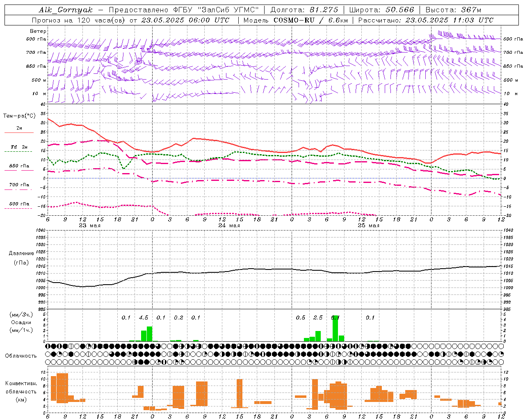
Task: Click the tallest green precipitation bar
Action: click(x=336, y=328)
